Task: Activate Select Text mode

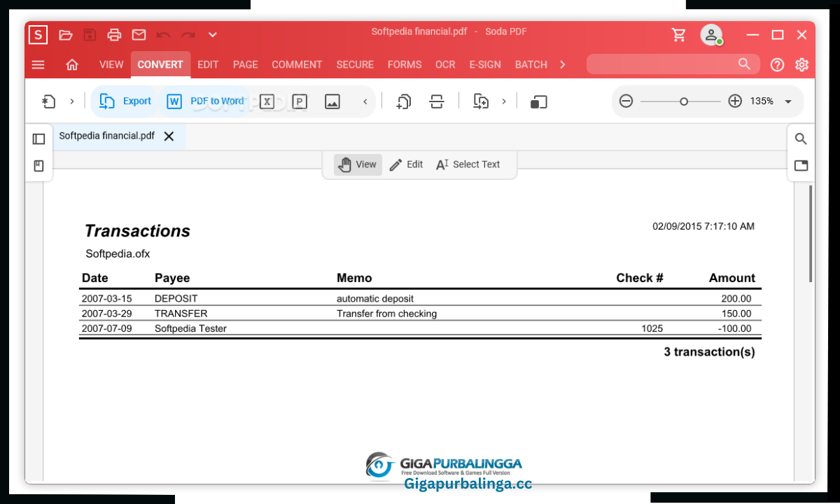Action: pos(468,164)
